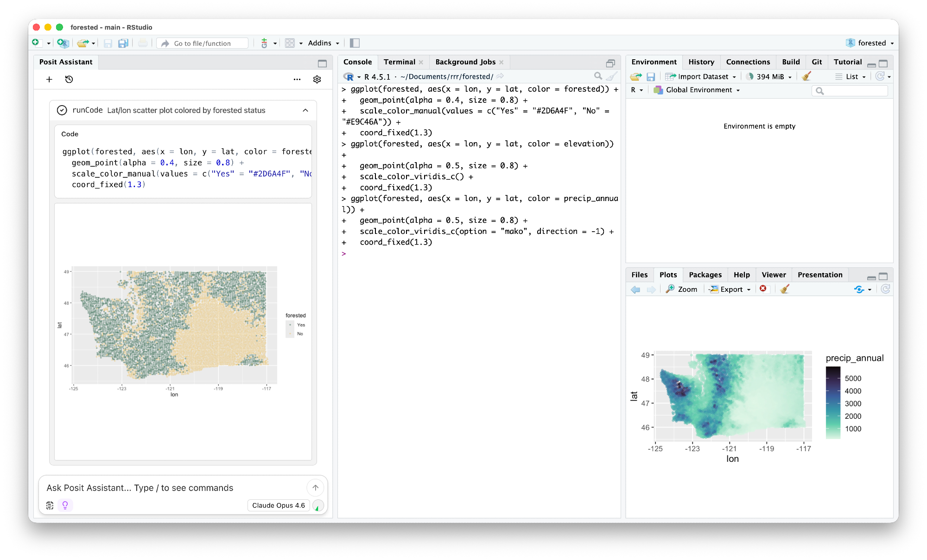Remove the current plot with the red X

pyautogui.click(x=763, y=289)
